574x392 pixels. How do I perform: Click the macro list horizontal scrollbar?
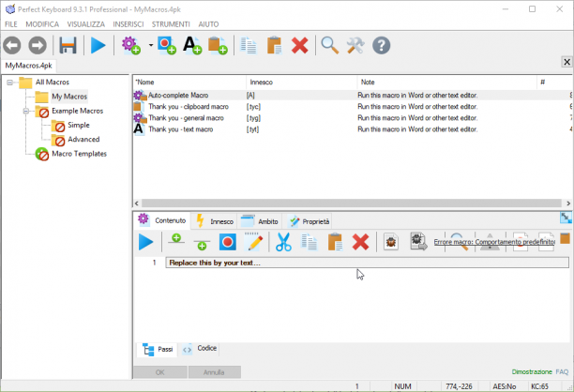click(352, 204)
